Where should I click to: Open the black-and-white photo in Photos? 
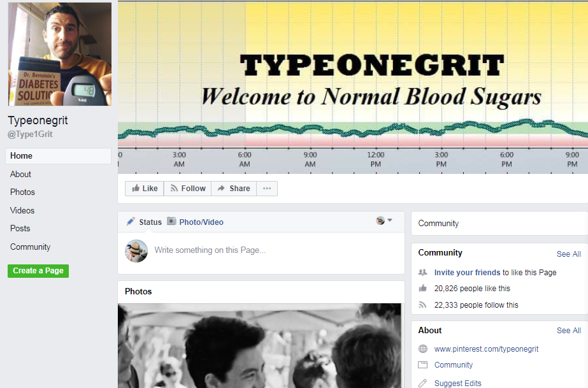coord(259,346)
